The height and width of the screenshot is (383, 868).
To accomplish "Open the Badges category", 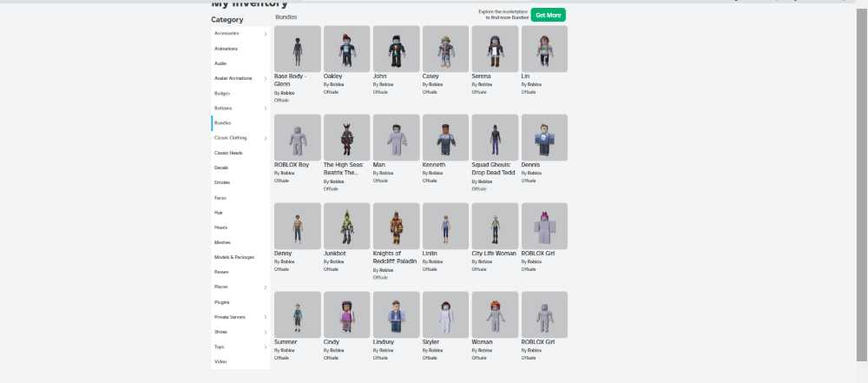I will coord(222,93).
